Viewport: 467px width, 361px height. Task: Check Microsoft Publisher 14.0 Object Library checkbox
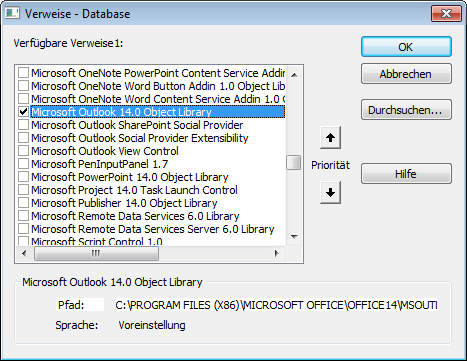[x=23, y=203]
